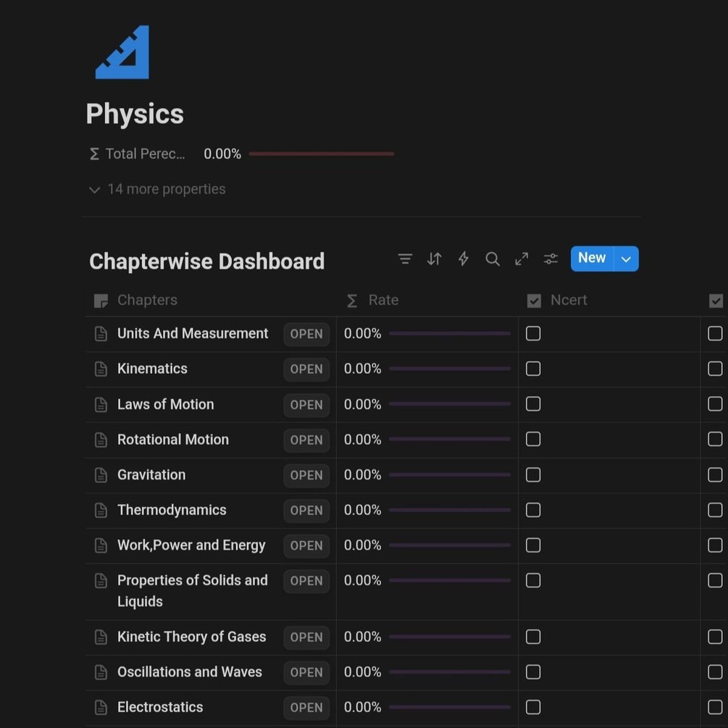This screenshot has width=728, height=728.
Task: Open the view settings sliders icon
Action: tap(551, 259)
